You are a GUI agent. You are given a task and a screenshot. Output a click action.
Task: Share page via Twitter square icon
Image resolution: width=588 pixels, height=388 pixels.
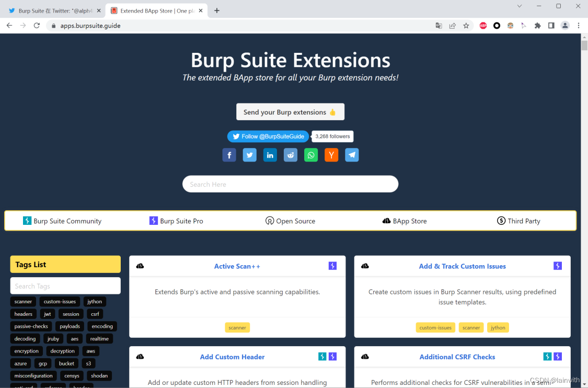[x=249, y=155]
